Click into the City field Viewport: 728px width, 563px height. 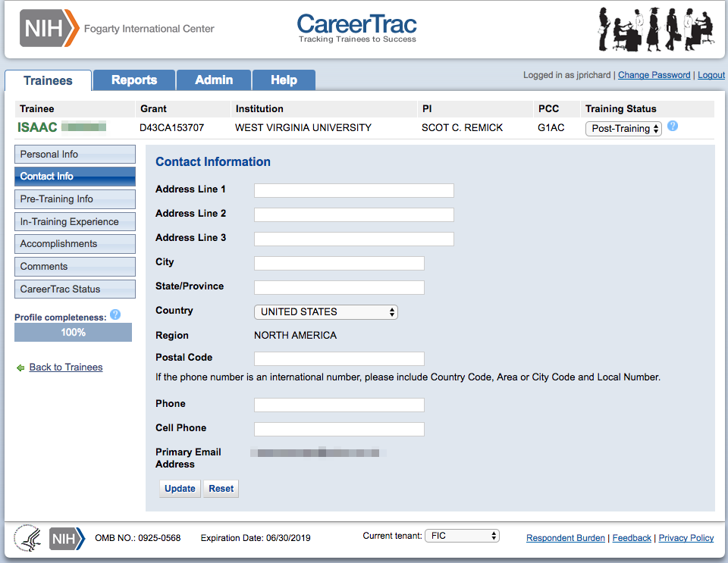339,264
